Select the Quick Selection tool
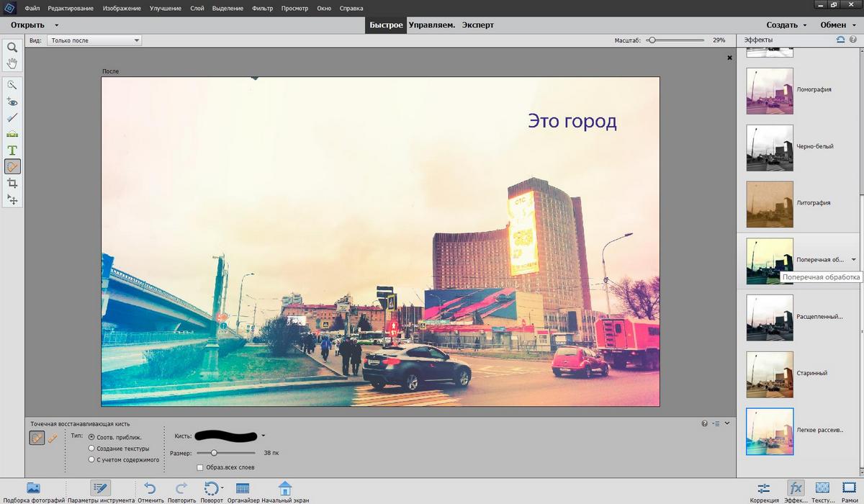The height and width of the screenshot is (504, 864). coord(12,85)
